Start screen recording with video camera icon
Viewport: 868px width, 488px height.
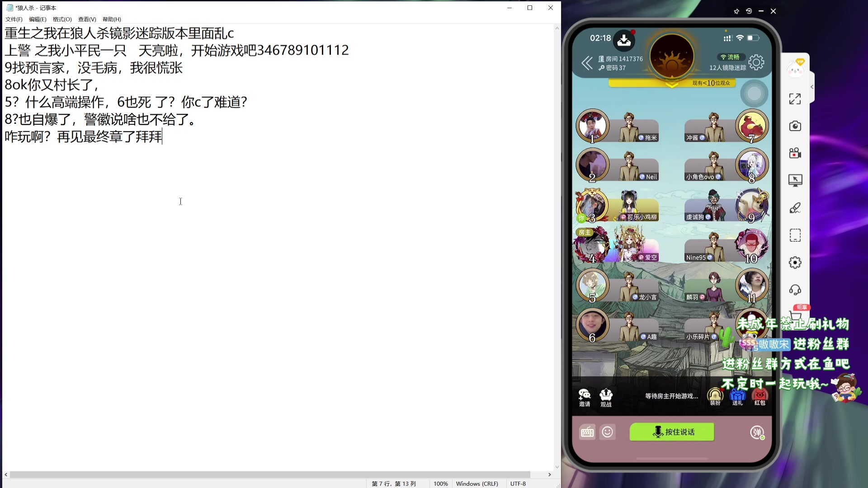(x=795, y=153)
